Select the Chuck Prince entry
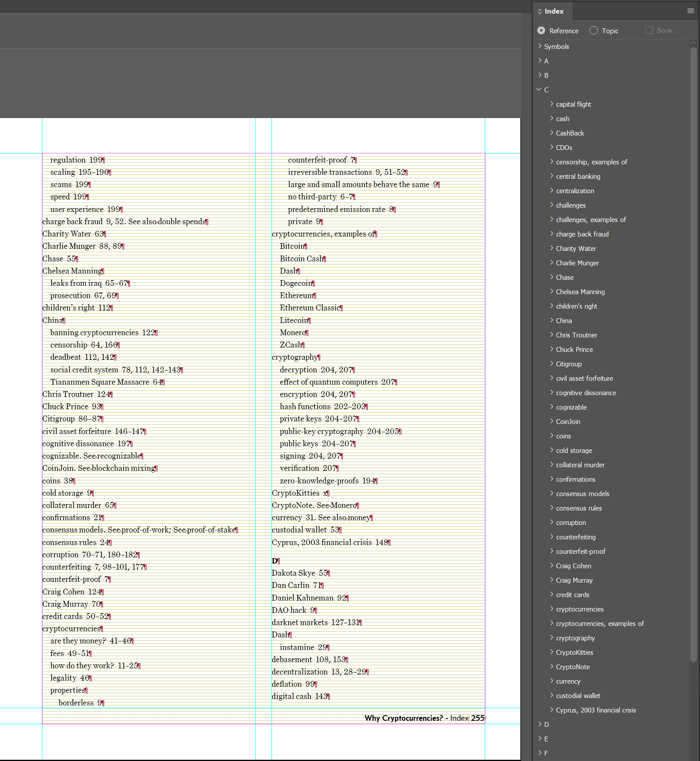This screenshot has width=700, height=761. click(x=574, y=350)
